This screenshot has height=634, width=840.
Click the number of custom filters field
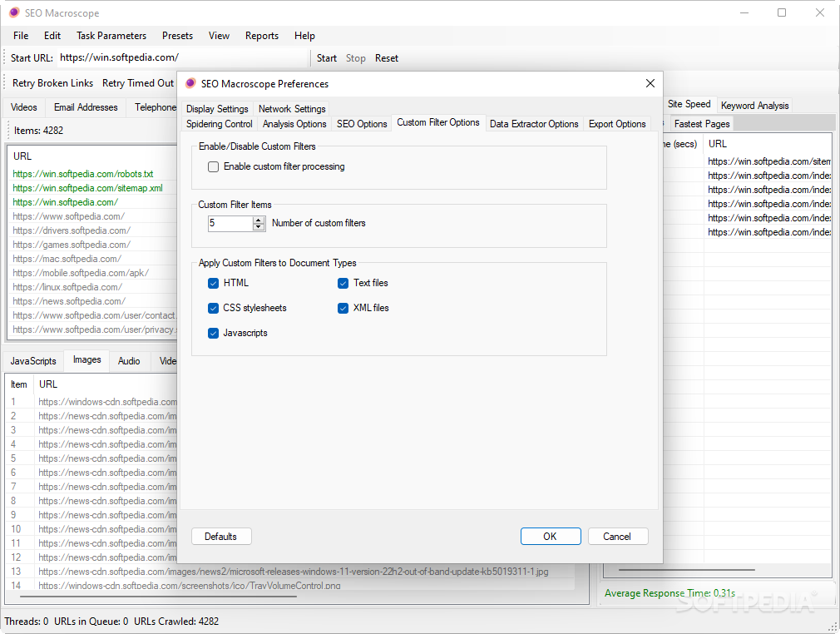coord(230,223)
